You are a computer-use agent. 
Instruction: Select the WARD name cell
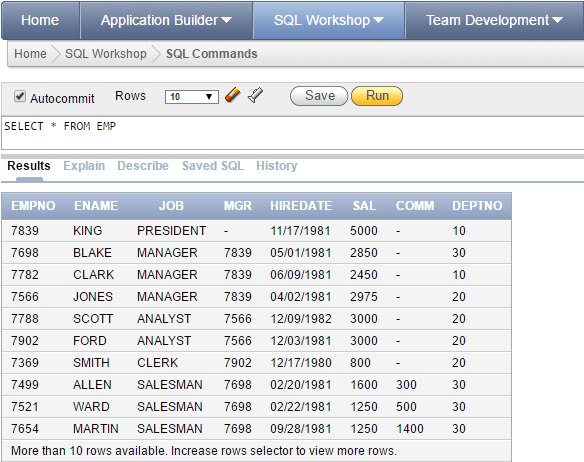[91, 406]
